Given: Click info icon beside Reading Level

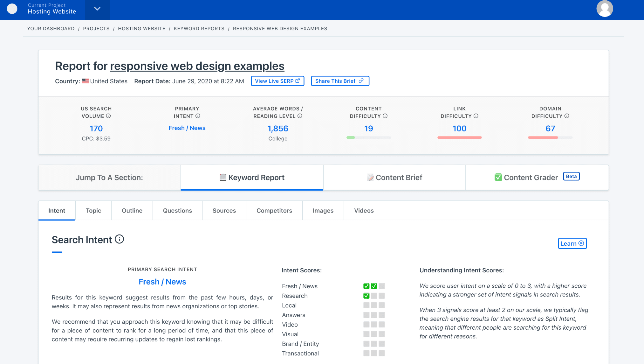Looking at the screenshot, I should pyautogui.click(x=300, y=116).
